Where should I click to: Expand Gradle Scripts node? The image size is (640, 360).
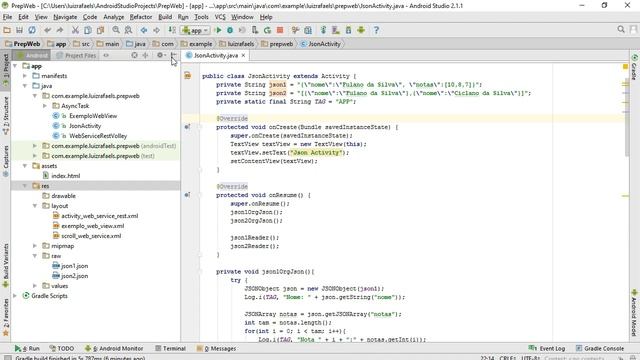tap(15, 296)
